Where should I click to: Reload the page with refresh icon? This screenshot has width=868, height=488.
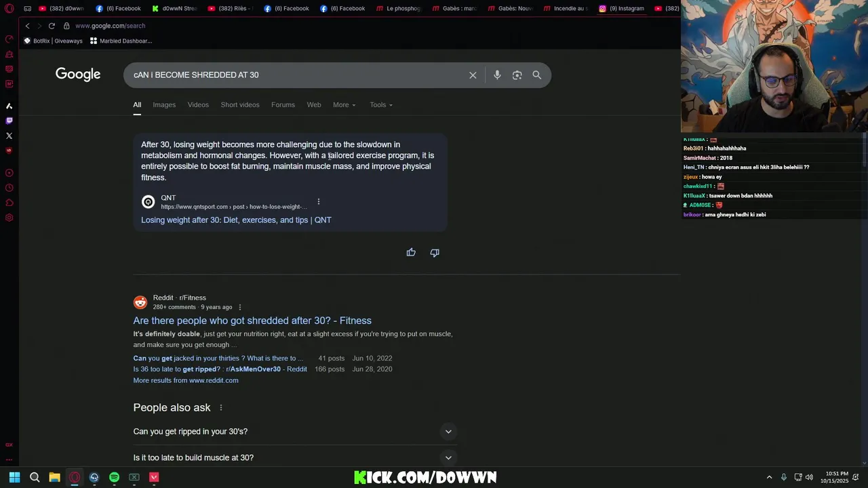(x=52, y=26)
